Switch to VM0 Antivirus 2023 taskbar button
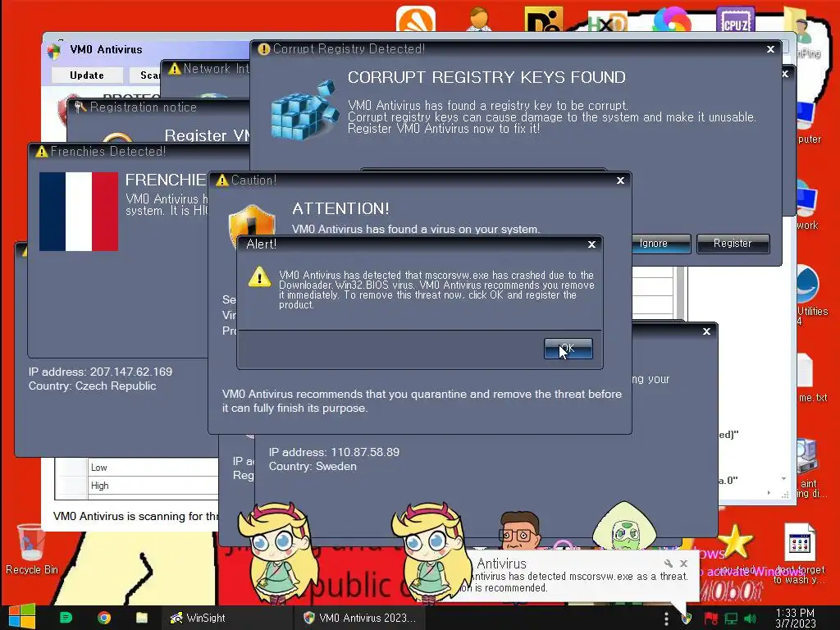 (x=360, y=618)
